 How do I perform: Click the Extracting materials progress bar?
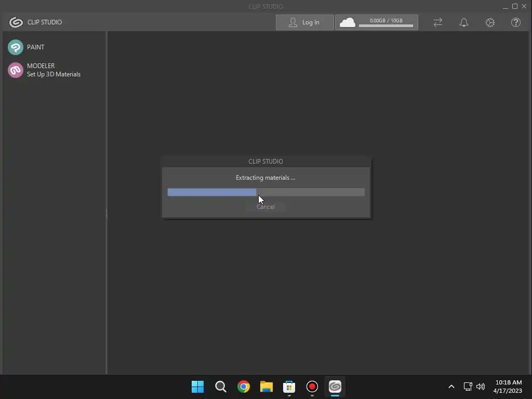266,192
